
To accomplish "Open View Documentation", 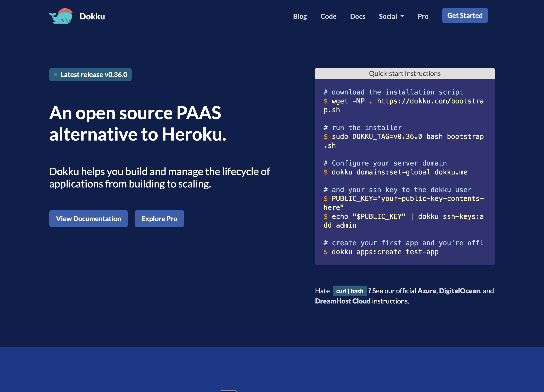I will pos(89,218).
